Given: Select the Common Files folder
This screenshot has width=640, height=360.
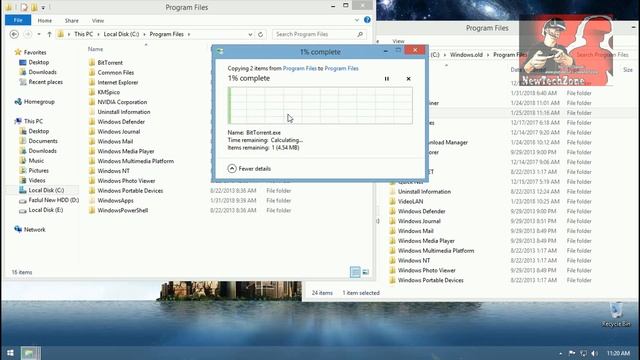Looking at the screenshot, I should [x=116, y=72].
